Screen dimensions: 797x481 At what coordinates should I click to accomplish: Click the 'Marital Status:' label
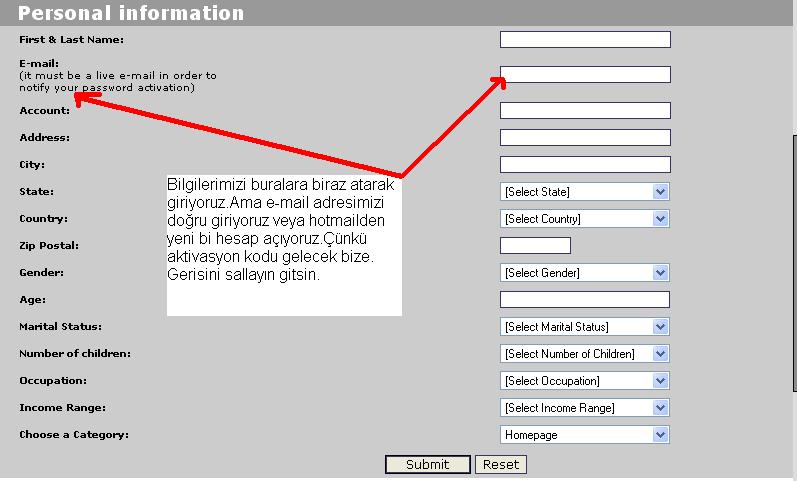[60, 326]
